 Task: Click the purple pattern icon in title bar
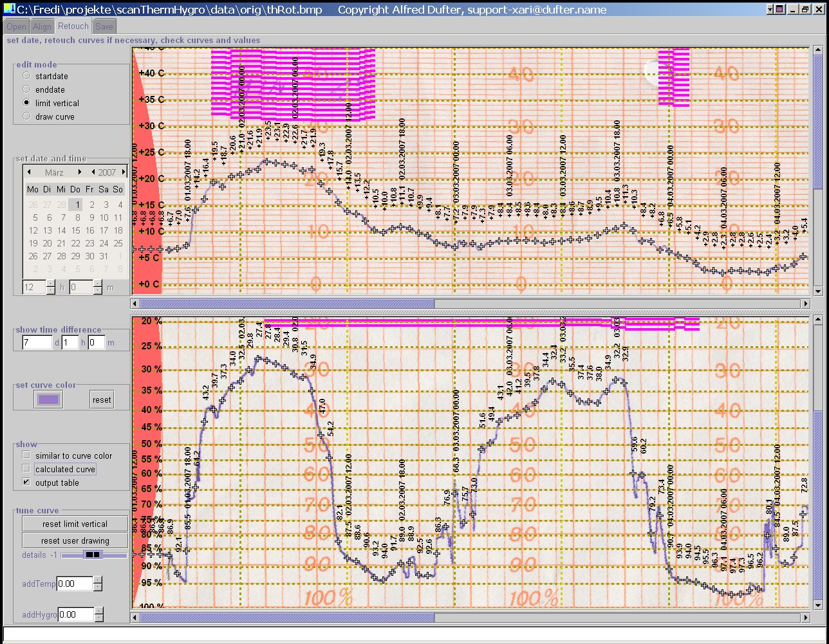(x=780, y=10)
